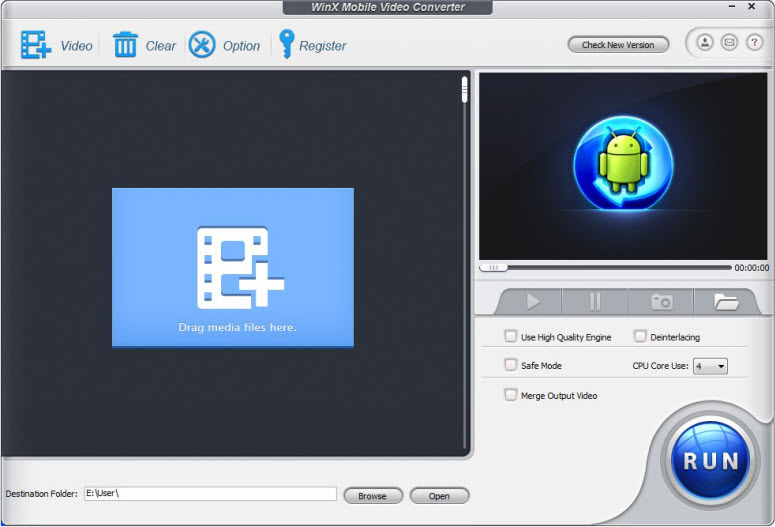Enable Safe Mode checkbox
The height and width of the screenshot is (527, 775).
511,365
